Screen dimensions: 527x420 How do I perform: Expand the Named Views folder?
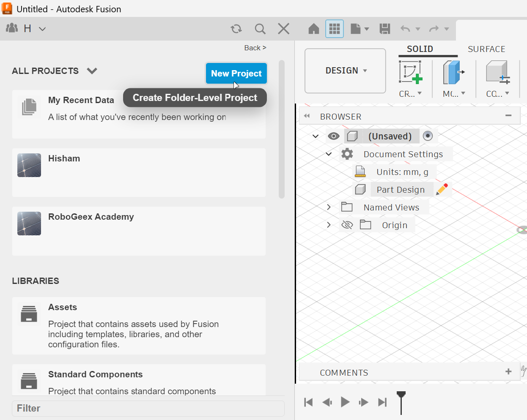[x=329, y=207]
